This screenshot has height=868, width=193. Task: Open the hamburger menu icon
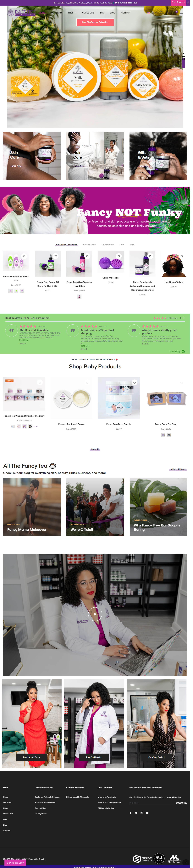point(182,13)
